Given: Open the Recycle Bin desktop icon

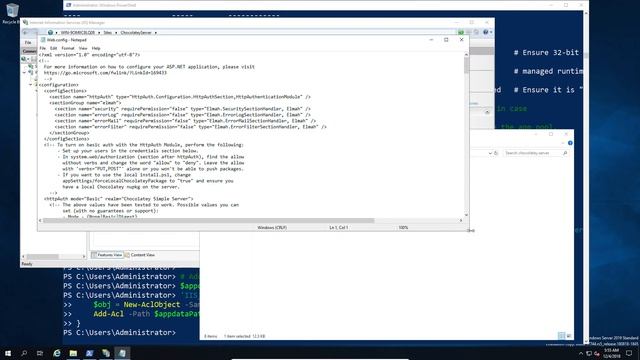Looking at the screenshot, I should click(x=12, y=13).
